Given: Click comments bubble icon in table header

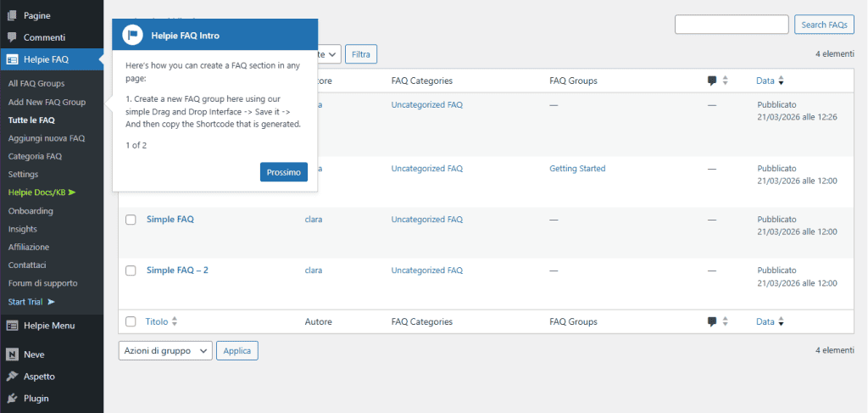Looking at the screenshot, I should pos(712,81).
